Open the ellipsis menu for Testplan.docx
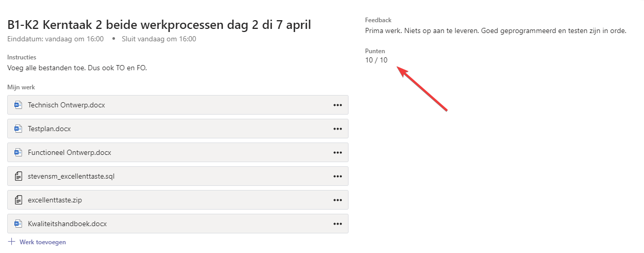644x253 pixels. point(338,129)
